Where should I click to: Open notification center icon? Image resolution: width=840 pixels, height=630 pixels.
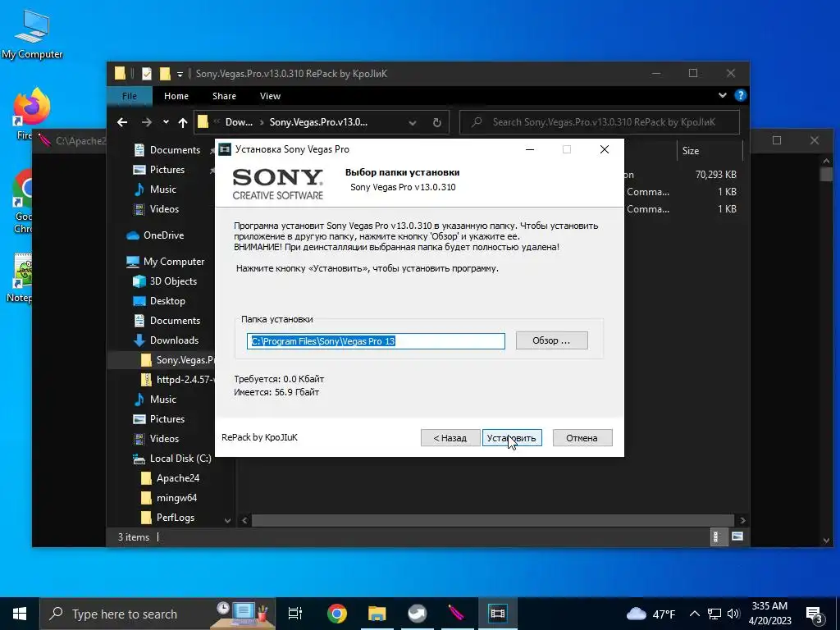(x=815, y=614)
